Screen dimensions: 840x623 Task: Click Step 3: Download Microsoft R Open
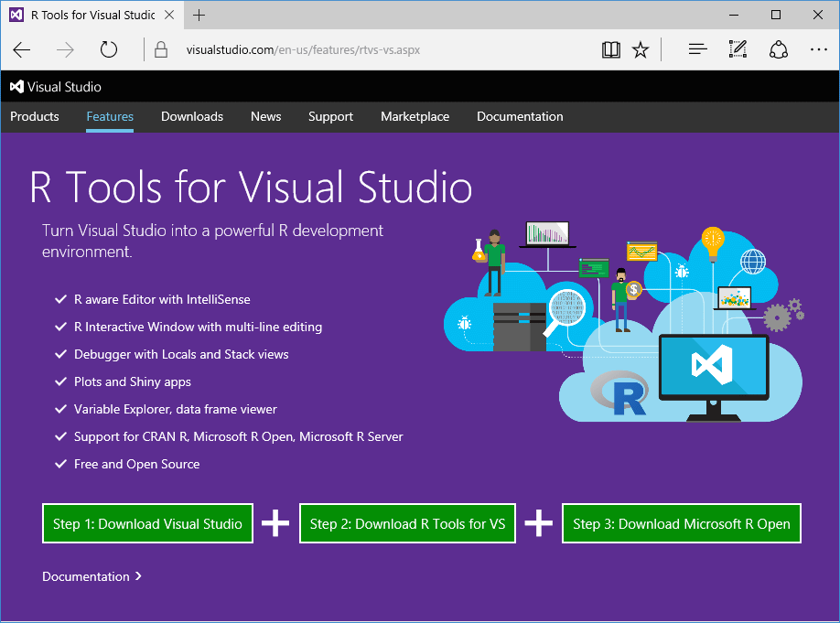pos(681,523)
